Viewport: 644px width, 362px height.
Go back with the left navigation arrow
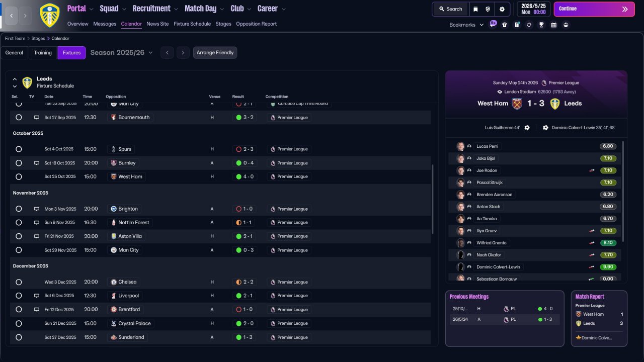coord(12,16)
